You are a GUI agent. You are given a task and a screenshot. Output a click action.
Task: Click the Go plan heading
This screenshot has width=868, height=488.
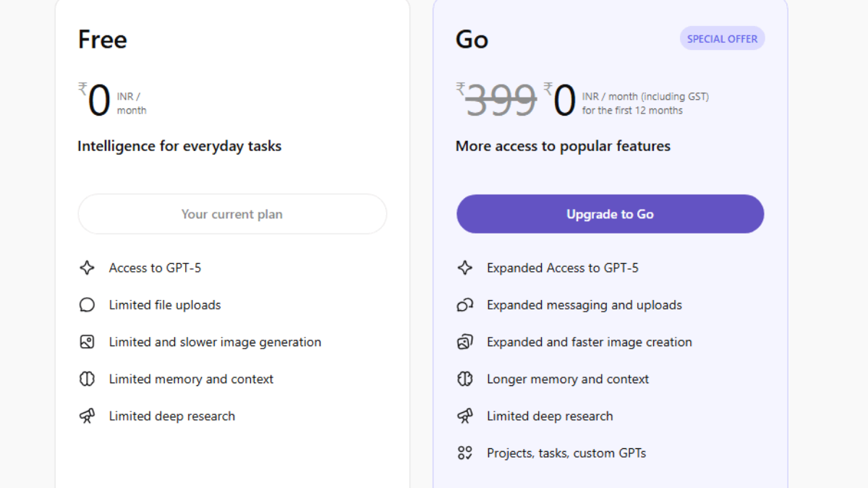pos(472,39)
